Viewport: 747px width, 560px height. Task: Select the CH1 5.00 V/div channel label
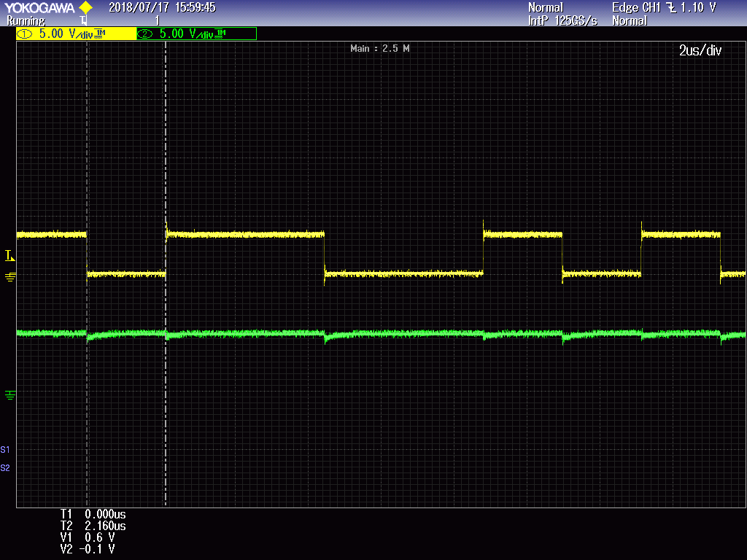tap(76, 34)
